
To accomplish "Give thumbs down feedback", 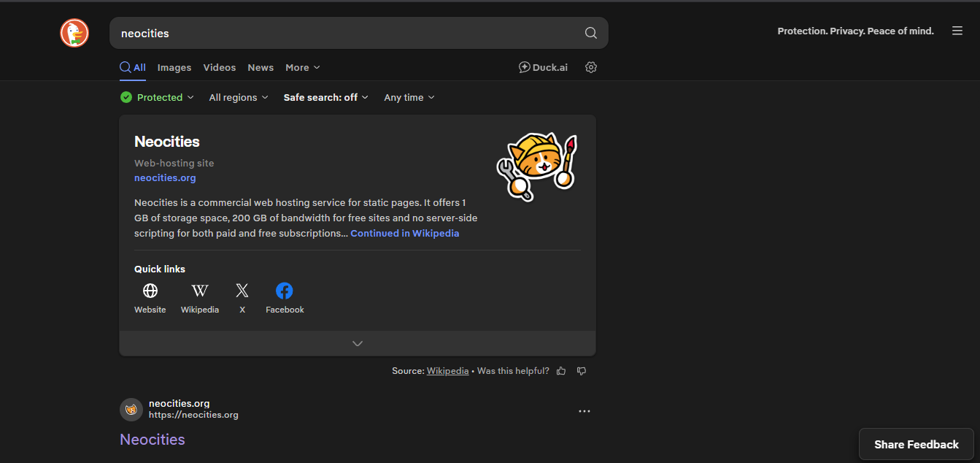I will point(582,371).
